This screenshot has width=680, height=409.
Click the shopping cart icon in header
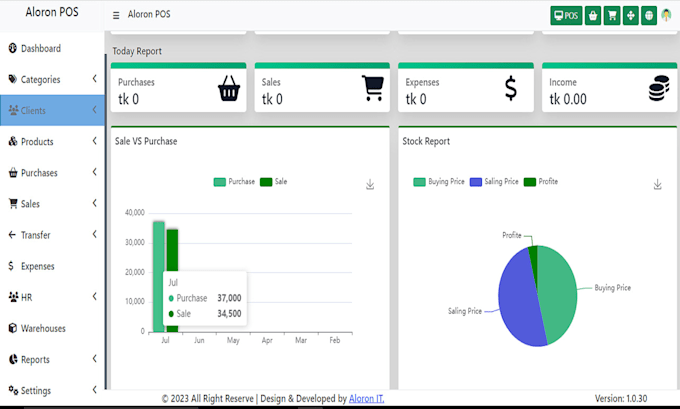612,16
